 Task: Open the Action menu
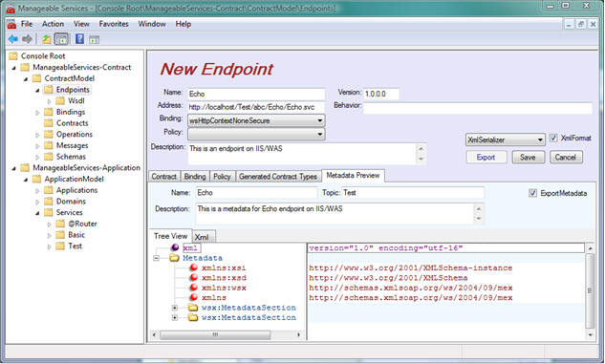[x=53, y=24]
